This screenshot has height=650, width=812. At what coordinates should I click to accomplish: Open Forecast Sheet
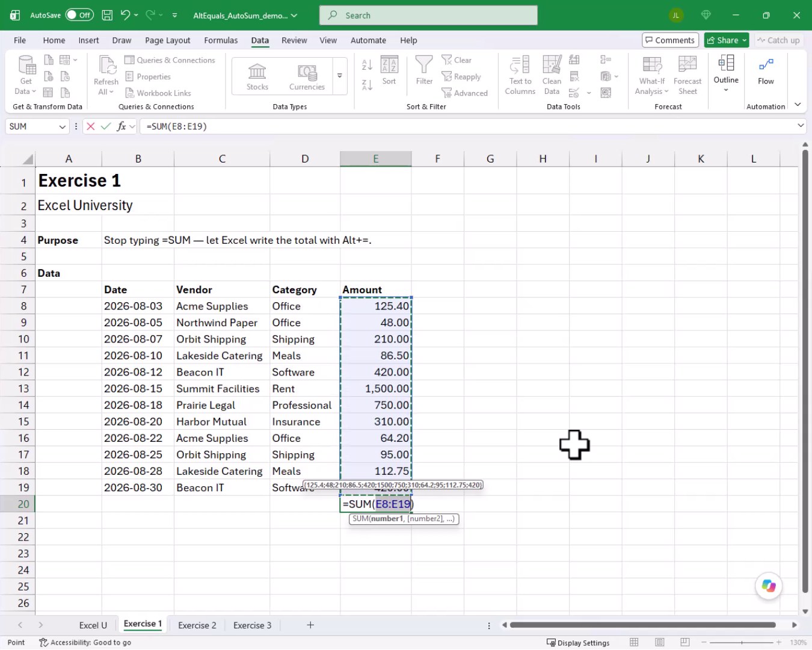click(687, 75)
